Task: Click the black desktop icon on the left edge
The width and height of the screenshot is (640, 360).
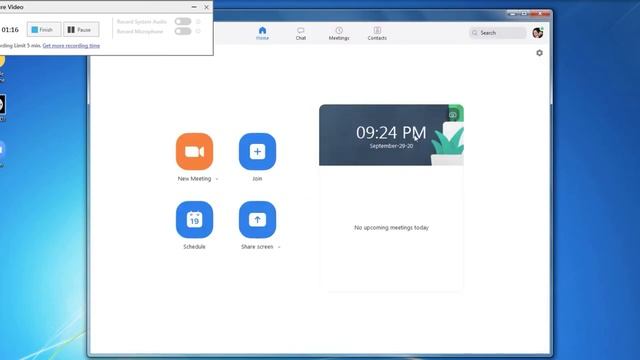Action: point(2,105)
